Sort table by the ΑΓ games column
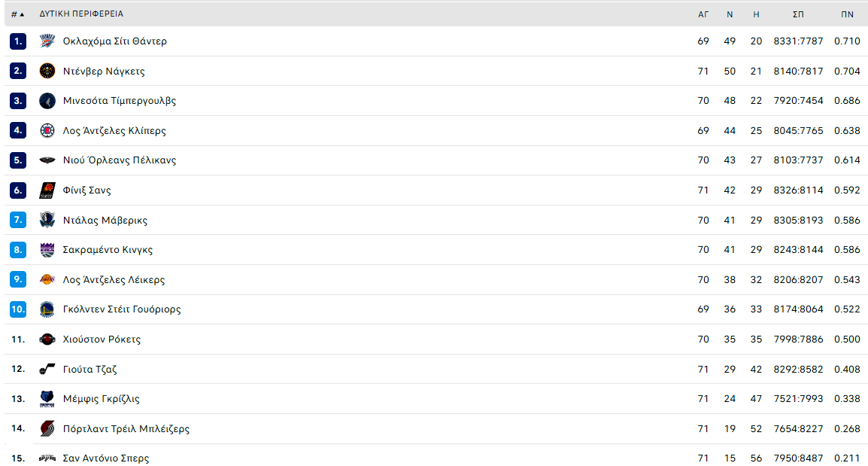Screen dimensions: 868x466 pos(703,14)
